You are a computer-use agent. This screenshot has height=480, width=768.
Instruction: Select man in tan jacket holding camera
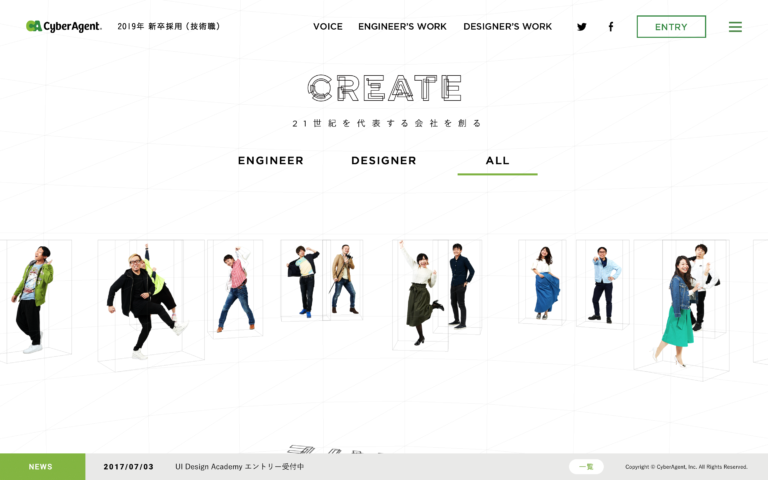(344, 279)
